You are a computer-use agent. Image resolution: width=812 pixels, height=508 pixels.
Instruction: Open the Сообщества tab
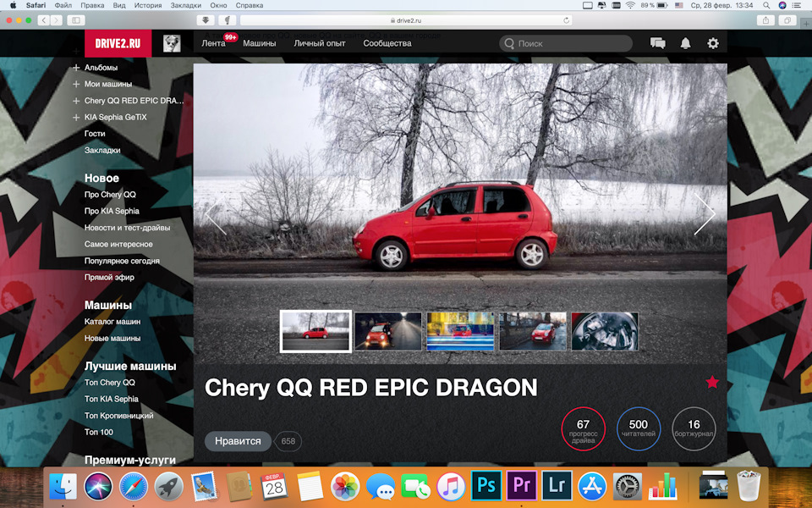pos(387,43)
